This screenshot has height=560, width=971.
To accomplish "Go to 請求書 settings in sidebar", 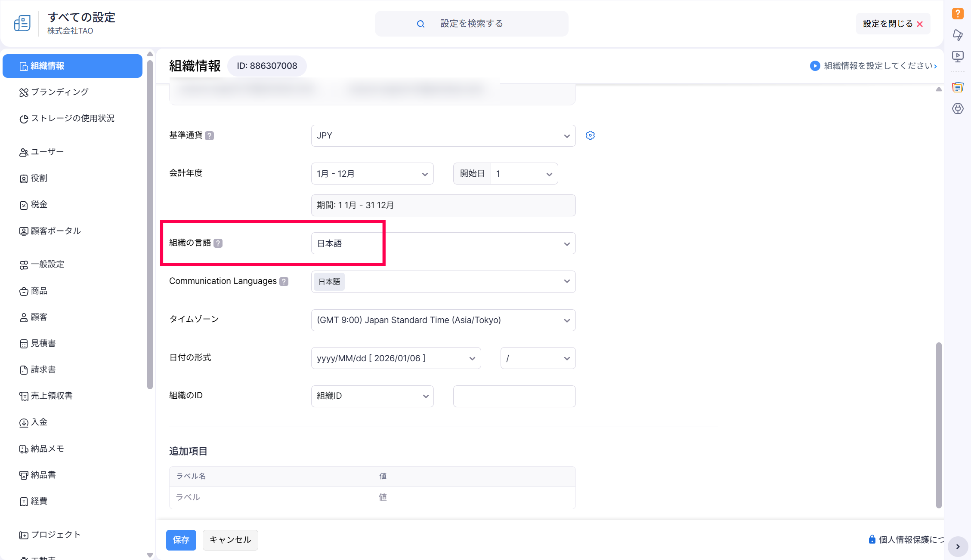I will click(43, 369).
